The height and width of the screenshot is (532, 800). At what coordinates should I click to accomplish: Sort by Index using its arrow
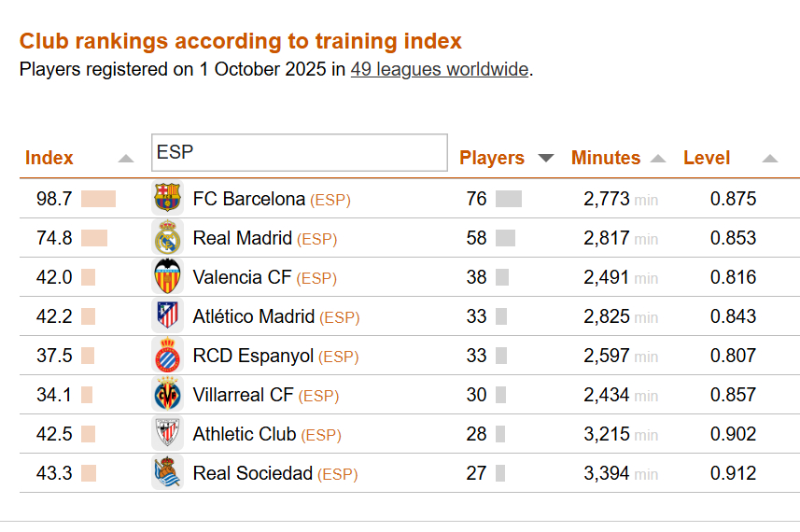click(x=126, y=159)
